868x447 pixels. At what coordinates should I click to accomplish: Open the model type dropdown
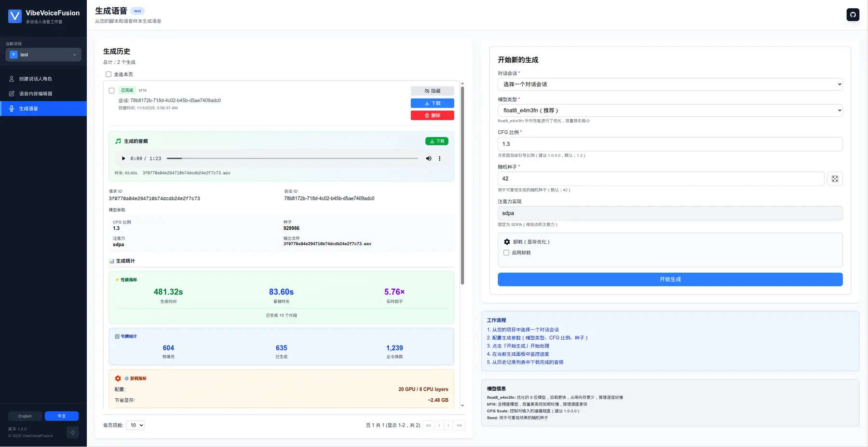670,110
